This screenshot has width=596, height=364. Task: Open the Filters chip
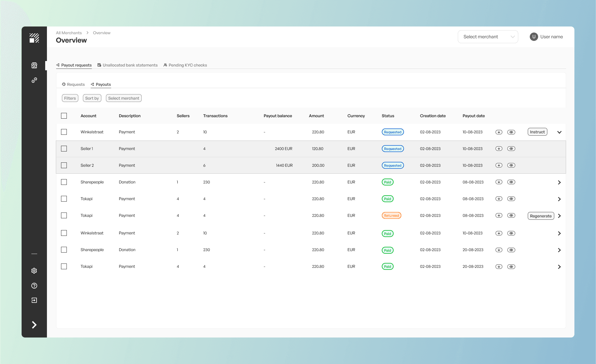[70, 98]
